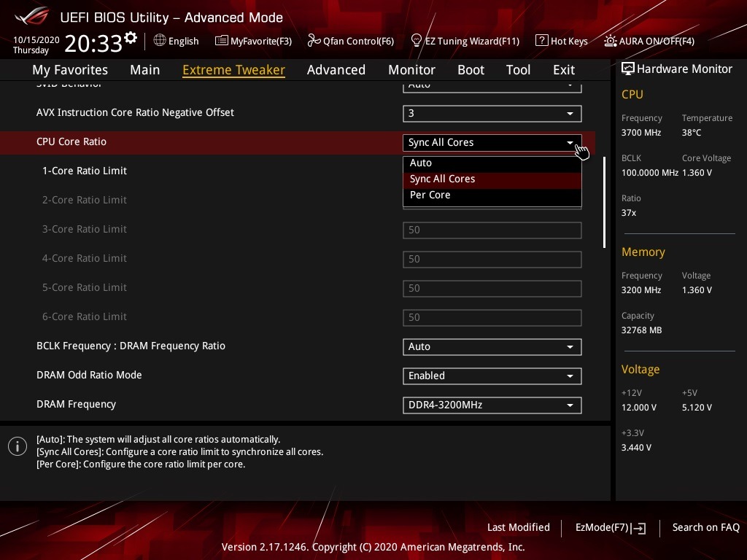Click the AVX Instruction Core Ratio Negative Offset label
This screenshot has height=560, width=747.
click(135, 112)
